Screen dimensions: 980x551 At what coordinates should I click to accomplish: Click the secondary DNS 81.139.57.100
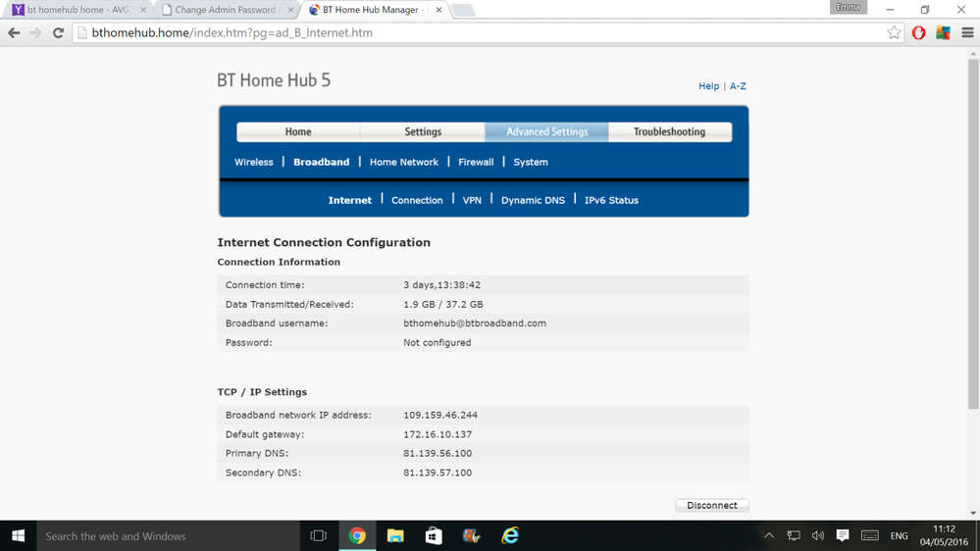pos(438,473)
